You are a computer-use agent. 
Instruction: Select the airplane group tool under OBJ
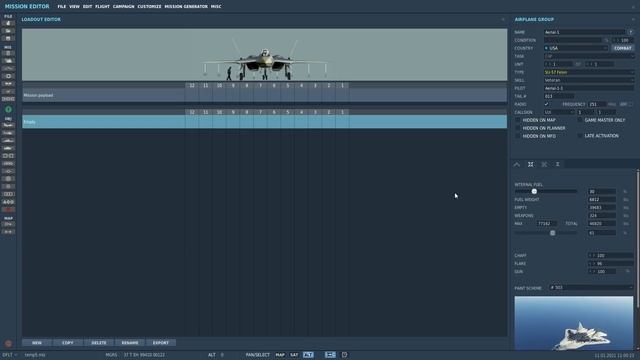[x=8, y=125]
